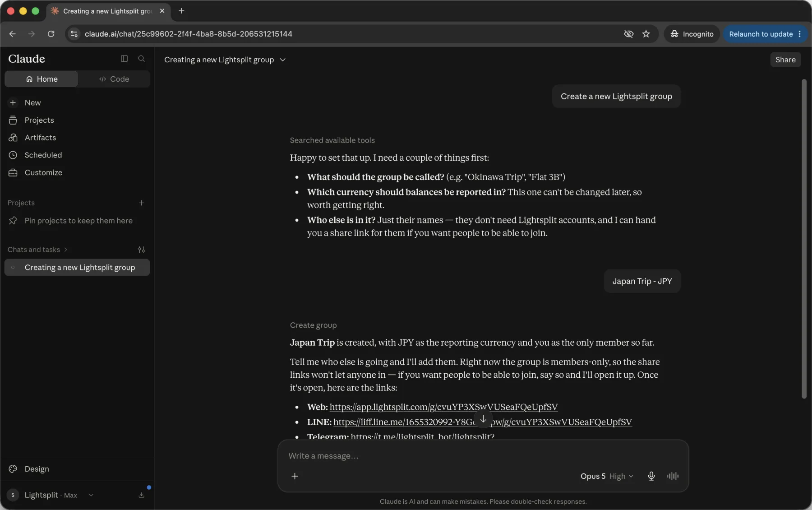The width and height of the screenshot is (812, 510).
Task: Expand the Lightsplit account menu
Action: click(91, 495)
